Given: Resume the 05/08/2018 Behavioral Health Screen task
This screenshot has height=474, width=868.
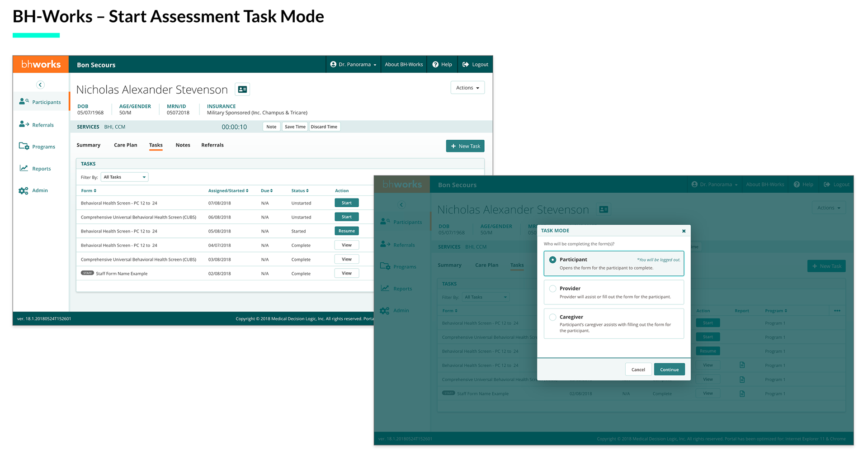Looking at the screenshot, I should coord(347,231).
